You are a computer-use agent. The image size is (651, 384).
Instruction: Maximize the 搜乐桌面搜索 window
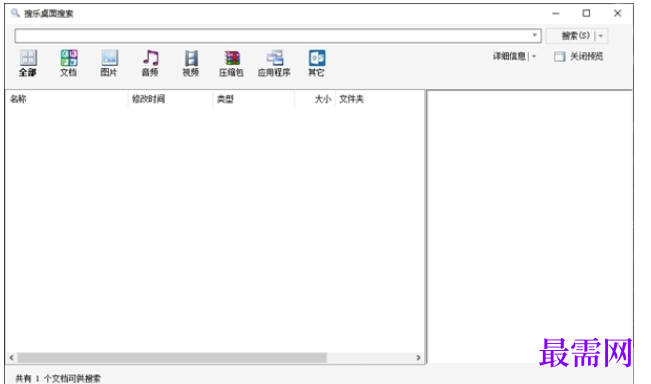(586, 14)
